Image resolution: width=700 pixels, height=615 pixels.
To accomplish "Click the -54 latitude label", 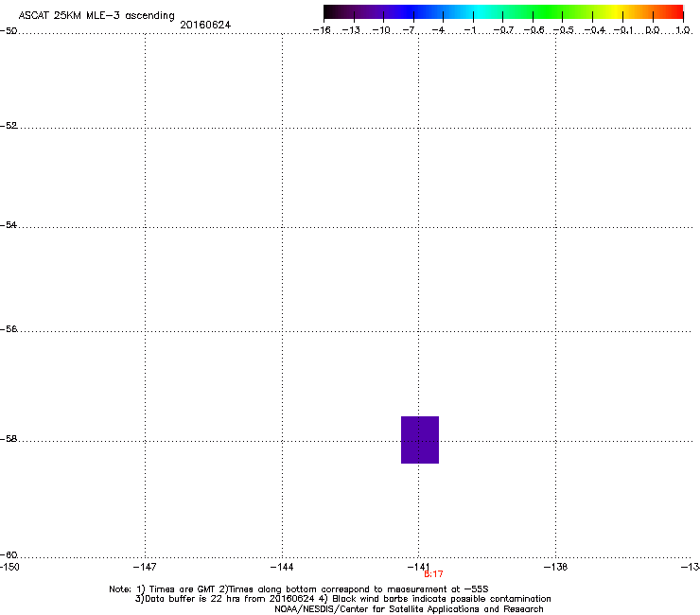I will (9, 225).
